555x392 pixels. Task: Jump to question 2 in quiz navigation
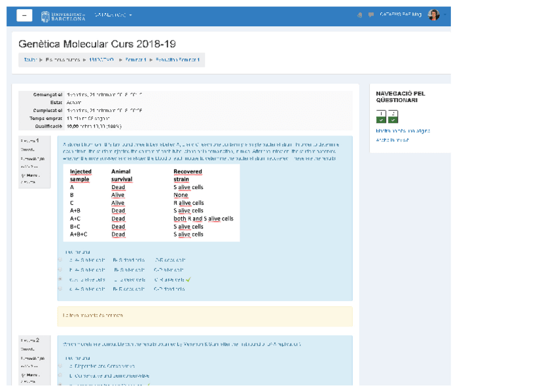point(393,116)
